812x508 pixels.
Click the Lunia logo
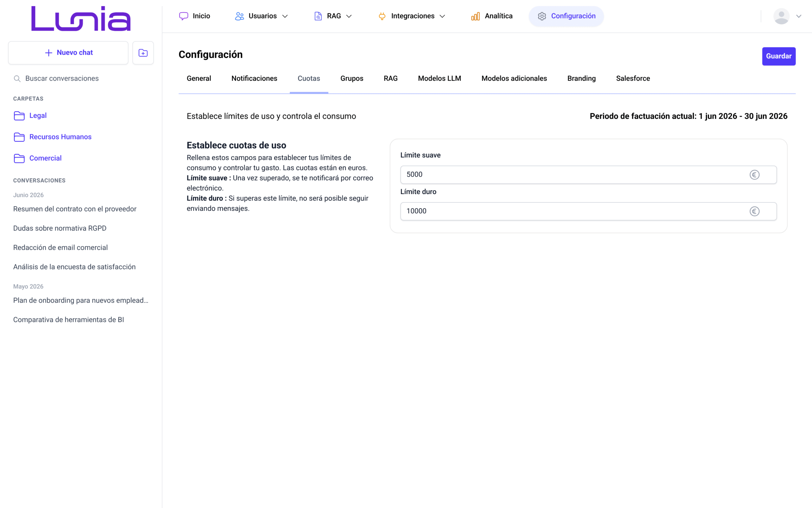[x=81, y=18]
